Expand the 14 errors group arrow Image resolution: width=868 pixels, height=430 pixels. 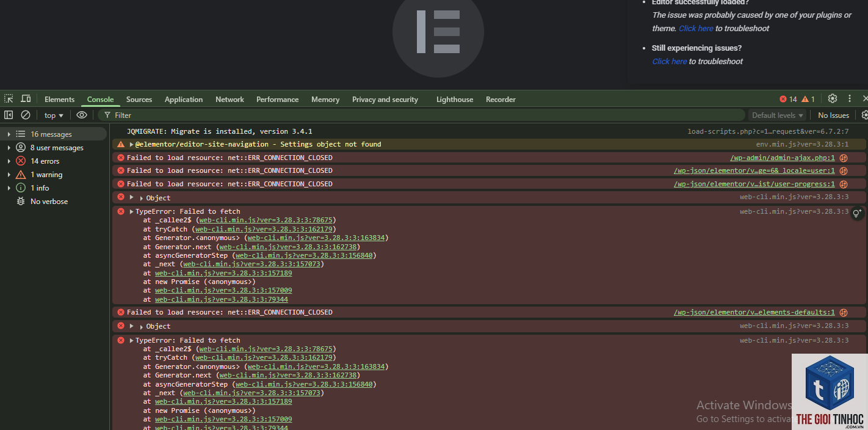tap(9, 161)
